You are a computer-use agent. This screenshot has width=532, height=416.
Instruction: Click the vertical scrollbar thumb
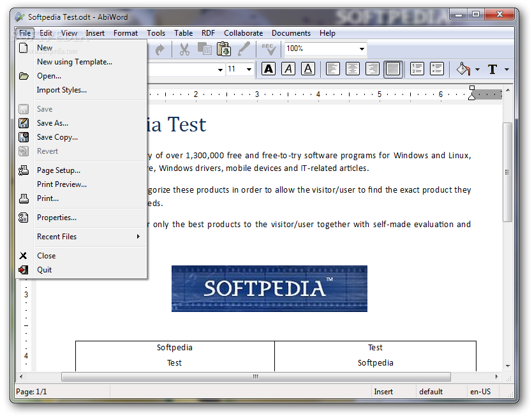click(x=507, y=172)
